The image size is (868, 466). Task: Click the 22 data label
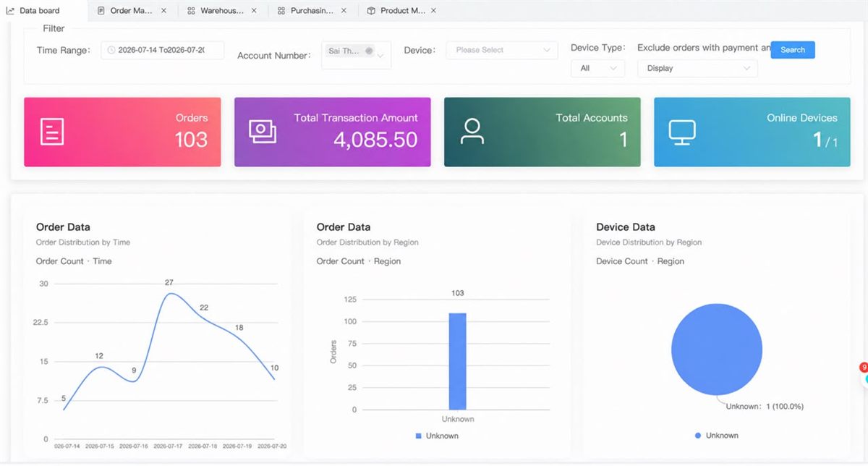(x=204, y=308)
